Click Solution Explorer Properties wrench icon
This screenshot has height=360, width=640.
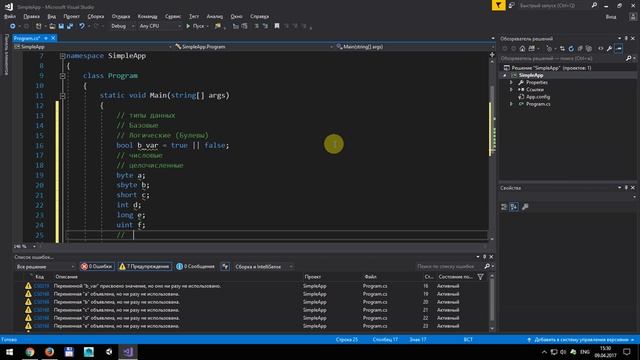pyautogui.click(x=609, y=49)
